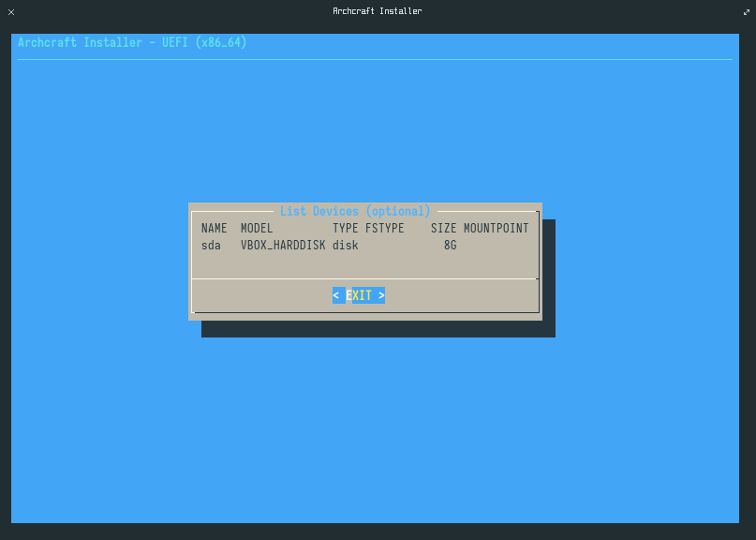Screen dimensions: 756x540
Task: Click the FSTYPE column header
Action: coord(384,228)
